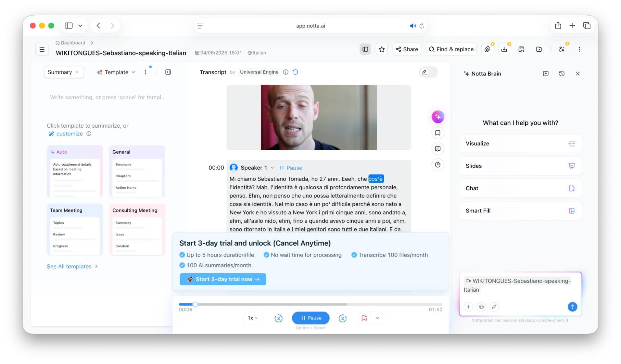The width and height of the screenshot is (621, 364).
Task: Star this transcript as favorite
Action: click(x=382, y=49)
